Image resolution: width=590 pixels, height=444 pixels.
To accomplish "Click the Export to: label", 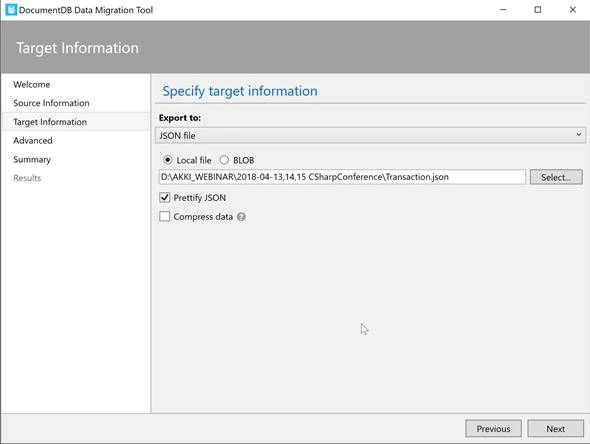I will click(179, 118).
